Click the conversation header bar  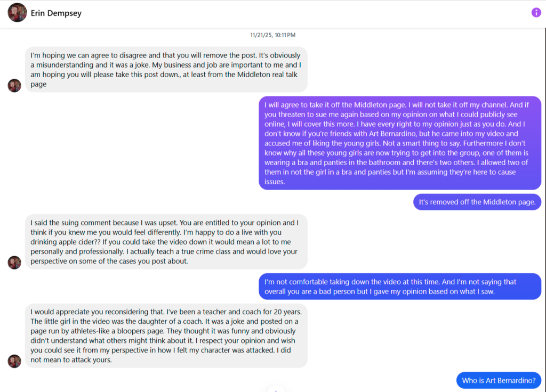click(273, 12)
